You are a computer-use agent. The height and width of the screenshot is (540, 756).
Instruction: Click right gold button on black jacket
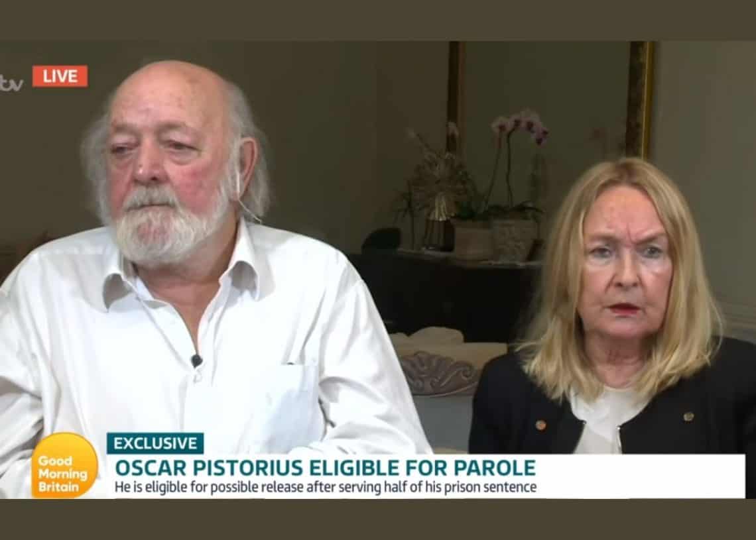688,416
